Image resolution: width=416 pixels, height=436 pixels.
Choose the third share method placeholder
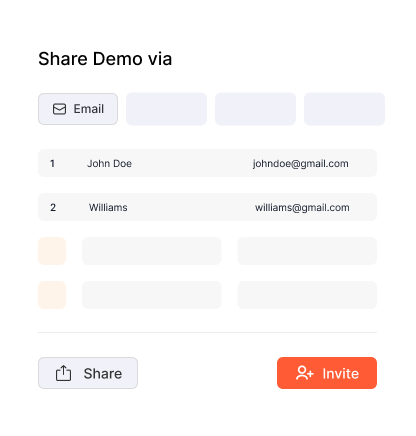click(255, 109)
